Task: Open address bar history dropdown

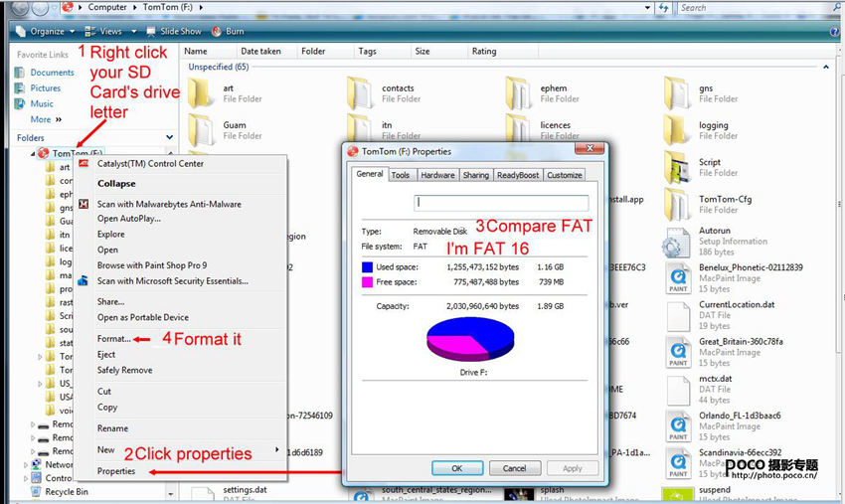Action: click(647, 8)
